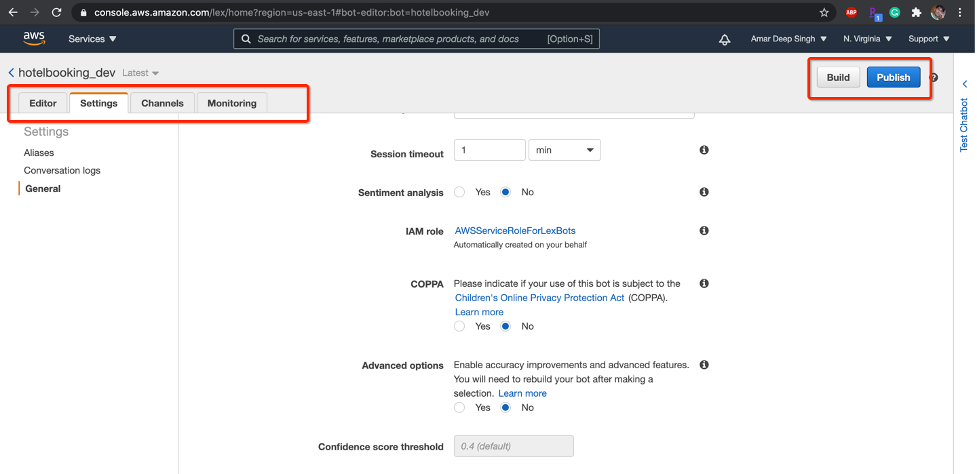Viewport: 977px width, 474px height.
Task: Click the AWS logo icon
Action: (x=34, y=39)
